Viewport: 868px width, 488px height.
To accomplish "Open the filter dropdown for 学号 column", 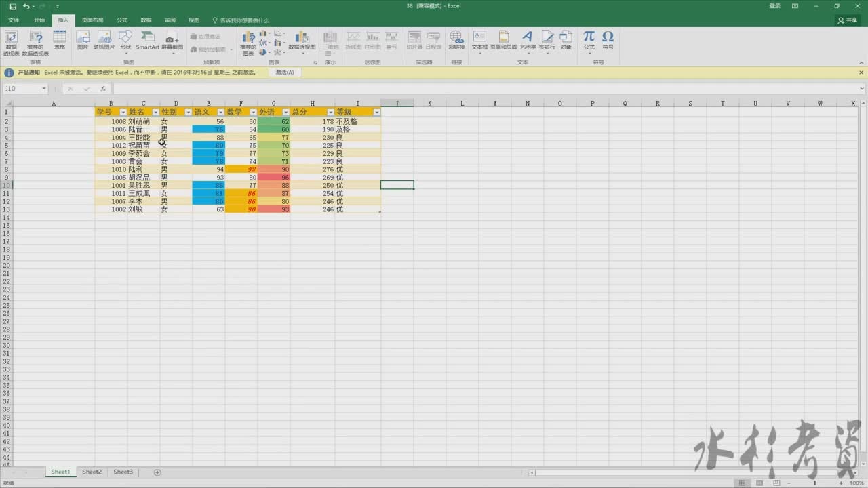I will pyautogui.click(x=123, y=112).
